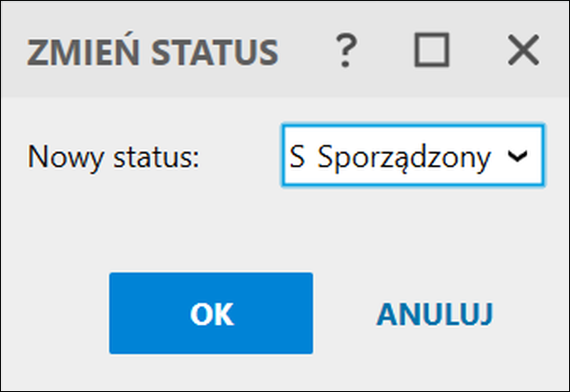570x392 pixels.
Task: Click the chevron in the status field
Action: (518, 157)
